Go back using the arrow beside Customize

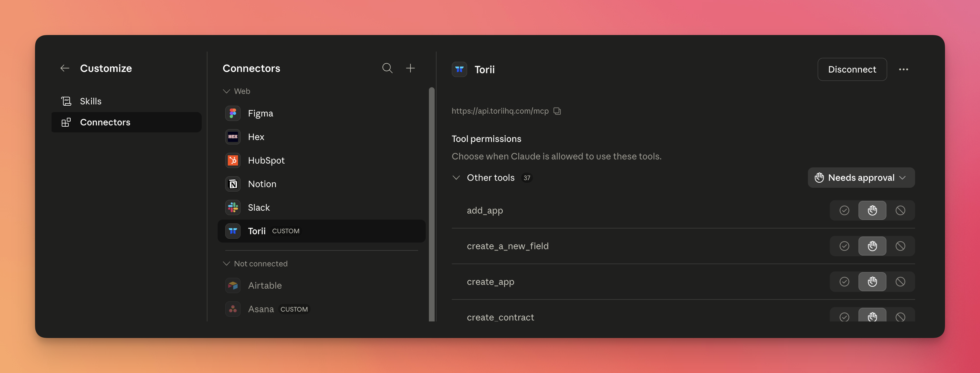pyautogui.click(x=65, y=68)
